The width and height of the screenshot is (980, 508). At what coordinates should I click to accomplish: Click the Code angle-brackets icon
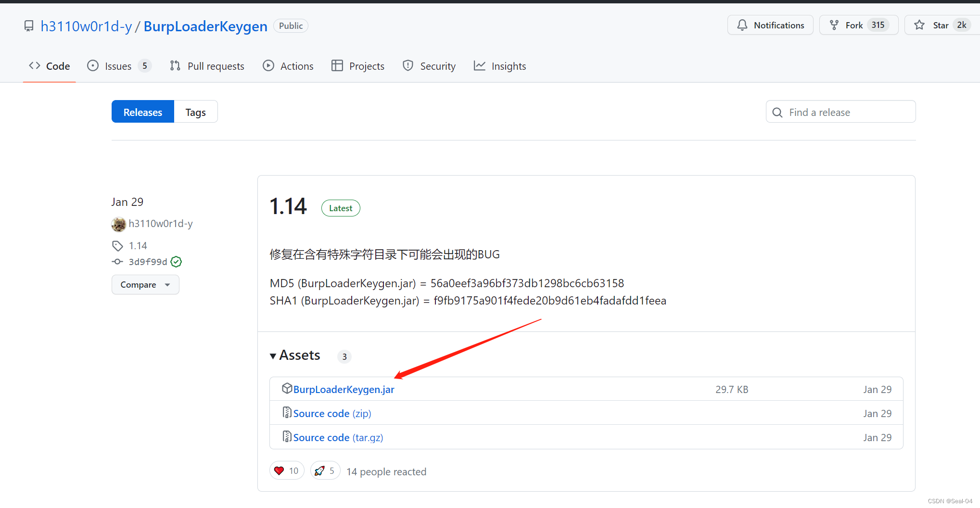(34, 65)
